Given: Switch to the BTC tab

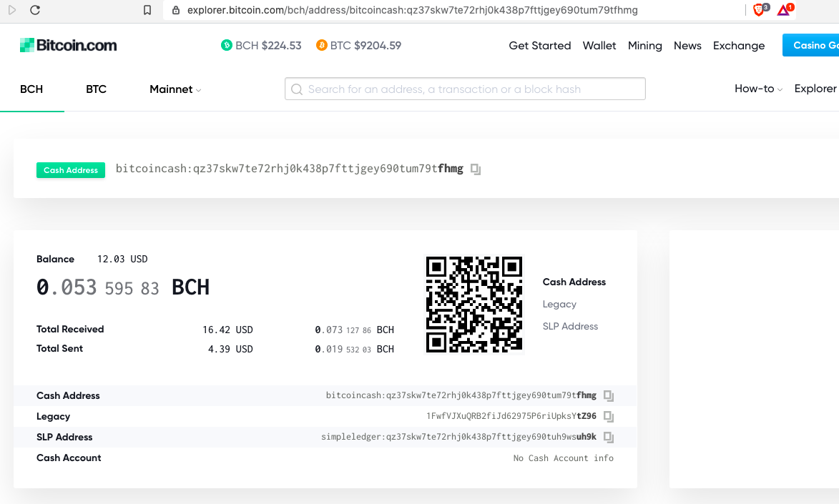Looking at the screenshot, I should 97,89.
